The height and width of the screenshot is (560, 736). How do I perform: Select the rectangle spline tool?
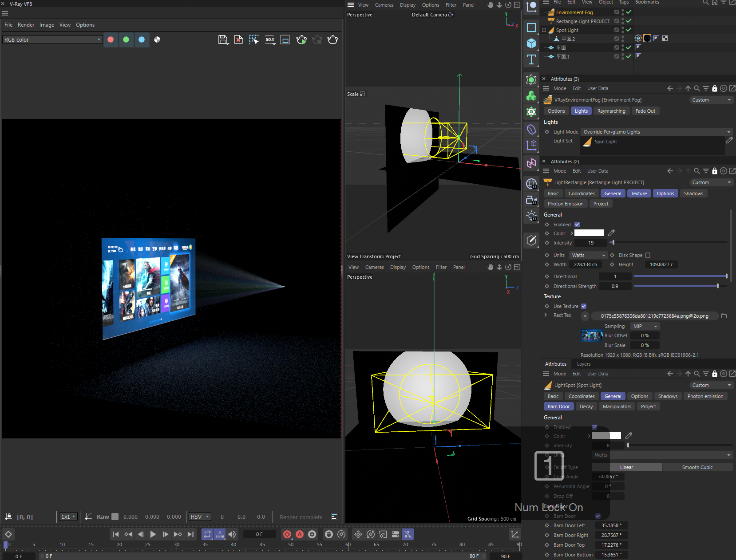[x=531, y=28]
